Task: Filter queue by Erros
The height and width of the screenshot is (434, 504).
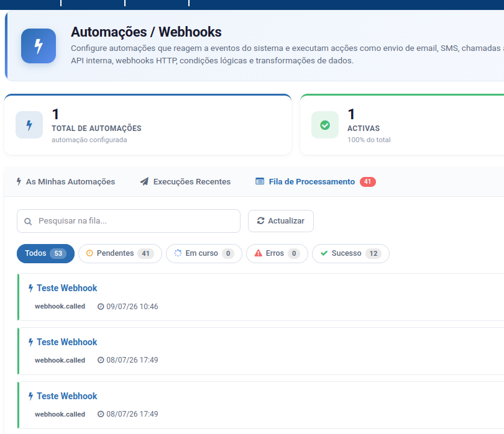Action: (x=277, y=253)
